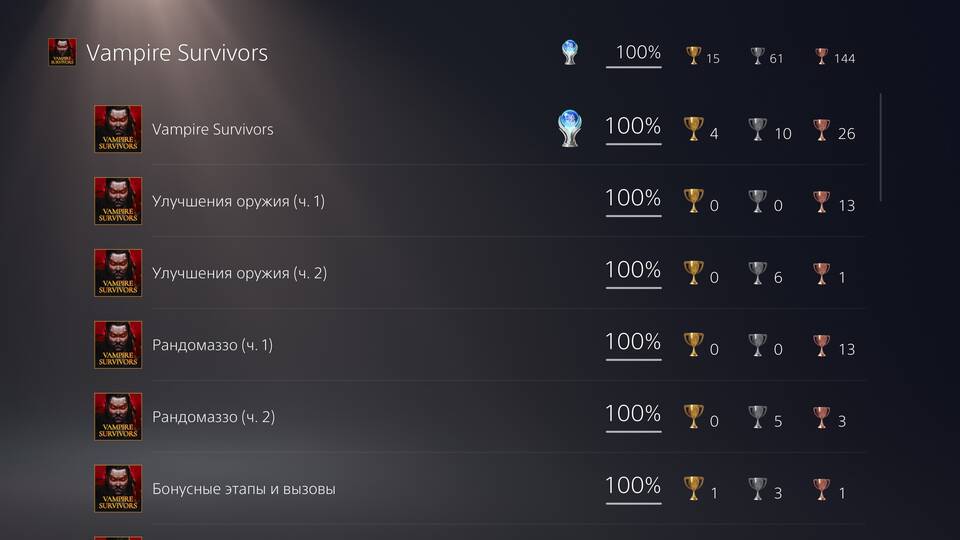Screen dimensions: 960x540
Task: Click bronze trophy icon in Рандомаззо (ч. 1) row
Action: pyautogui.click(x=821, y=345)
